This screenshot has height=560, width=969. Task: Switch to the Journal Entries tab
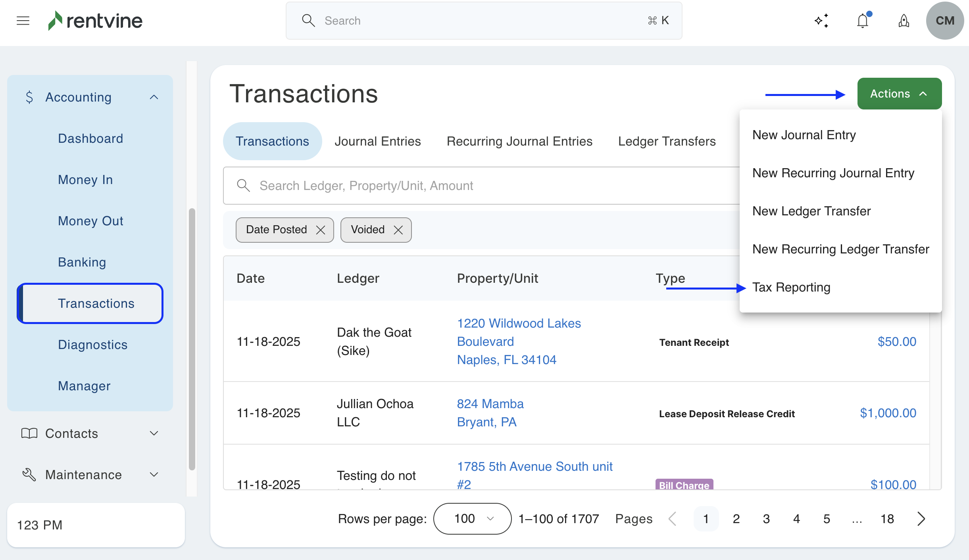tap(377, 141)
